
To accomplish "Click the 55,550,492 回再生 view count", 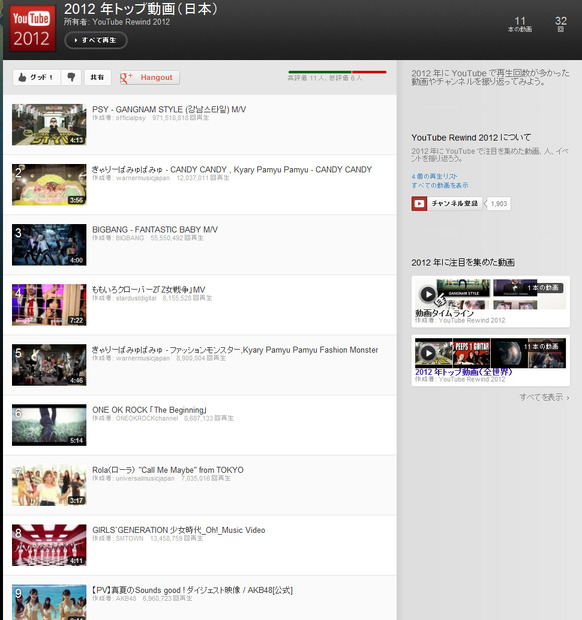I will [x=177, y=238].
